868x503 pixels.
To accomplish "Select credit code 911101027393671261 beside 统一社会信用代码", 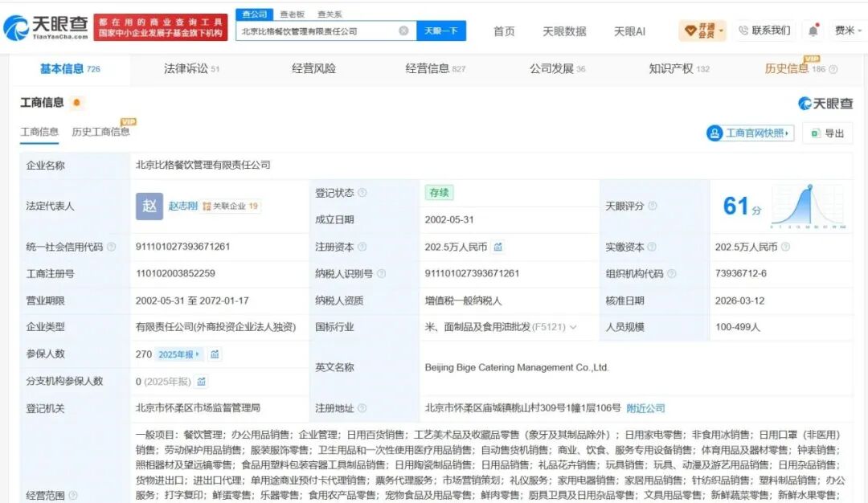I will tap(182, 247).
